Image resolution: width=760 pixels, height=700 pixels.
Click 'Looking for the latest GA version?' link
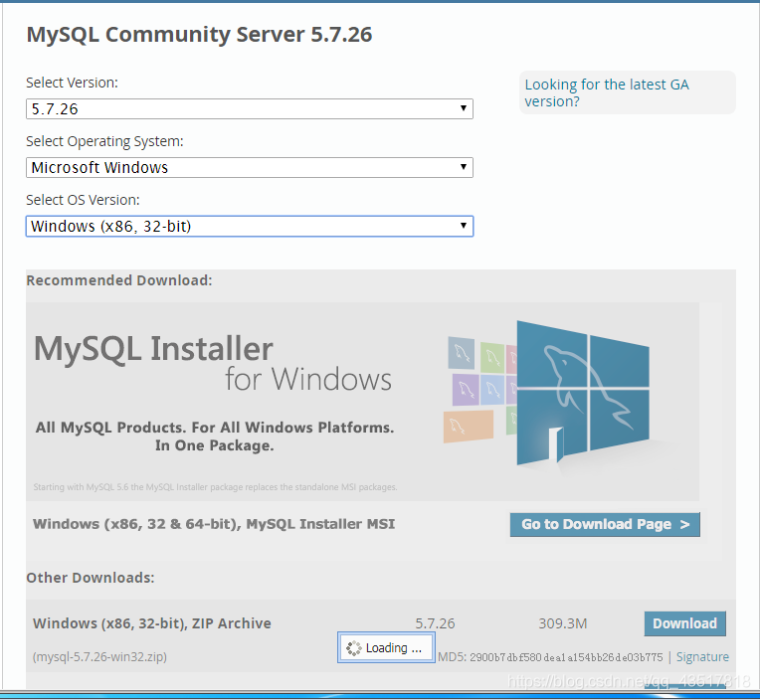click(x=607, y=93)
